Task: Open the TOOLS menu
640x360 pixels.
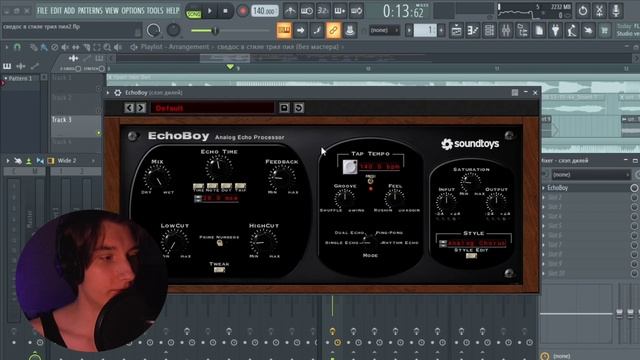Action: pos(155,11)
